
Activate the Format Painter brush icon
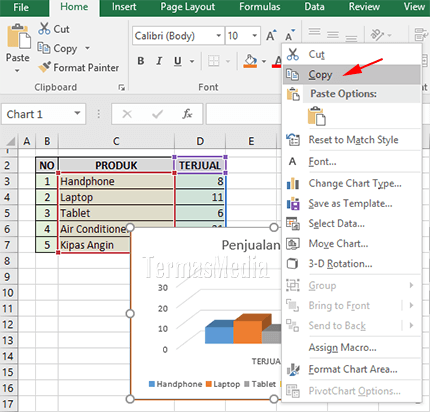[44, 67]
